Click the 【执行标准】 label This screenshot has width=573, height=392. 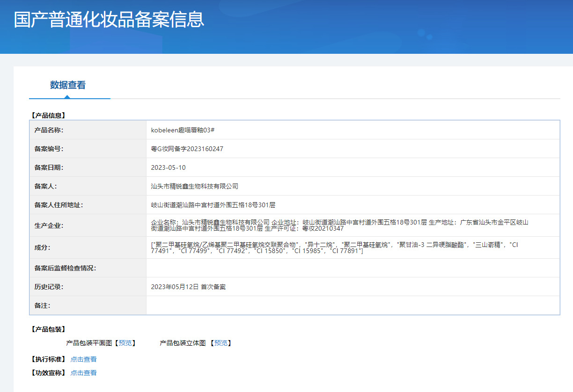(x=48, y=359)
